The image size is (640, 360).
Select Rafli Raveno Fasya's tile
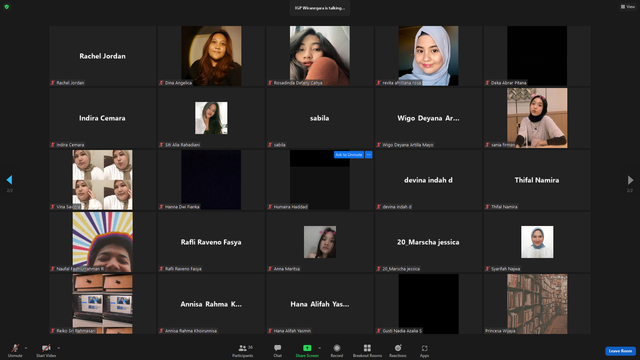point(211,242)
